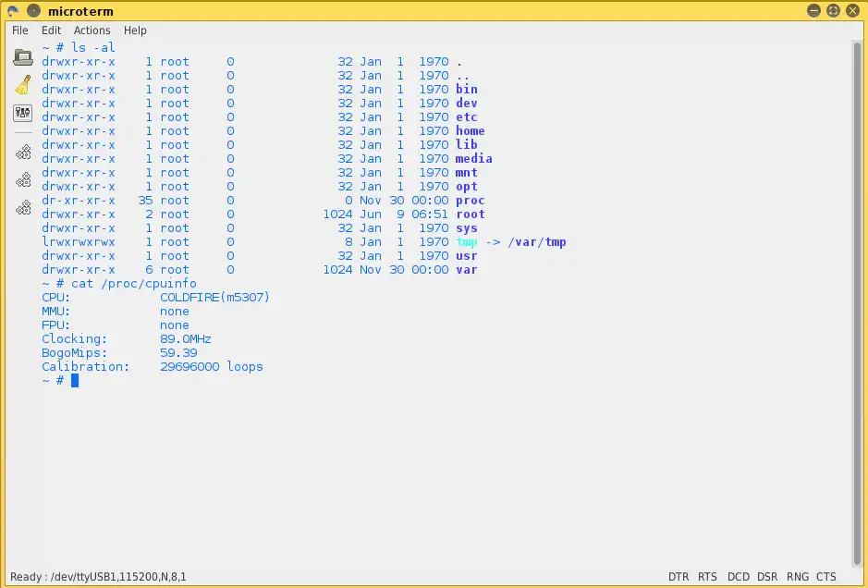Screen dimensions: 868x588
Task: Toggle the RTS line indicator
Action: pyautogui.click(x=707, y=577)
